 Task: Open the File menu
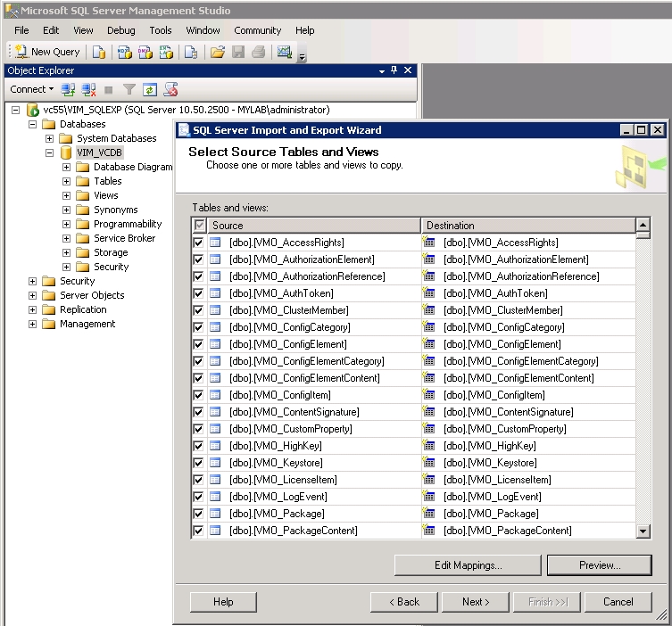pyautogui.click(x=21, y=30)
